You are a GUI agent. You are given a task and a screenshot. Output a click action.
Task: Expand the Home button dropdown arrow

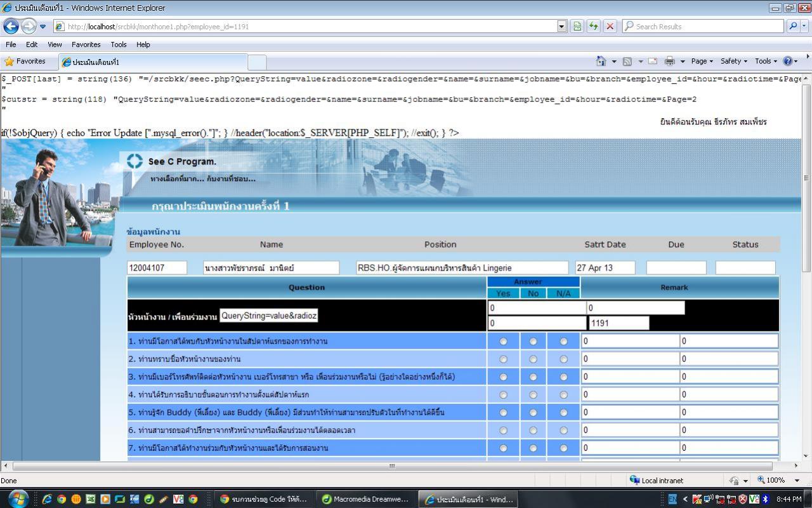(x=613, y=62)
